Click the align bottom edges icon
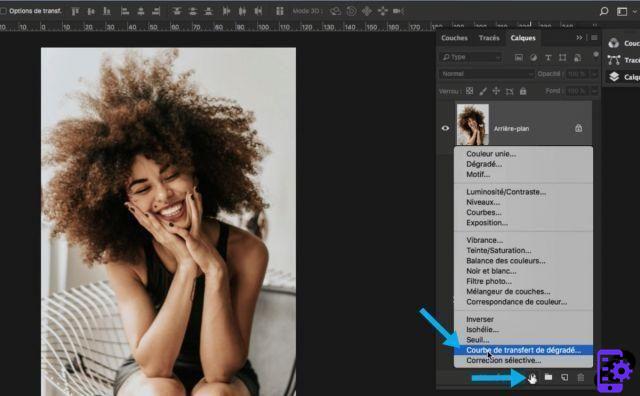640x396 pixels. [107, 11]
